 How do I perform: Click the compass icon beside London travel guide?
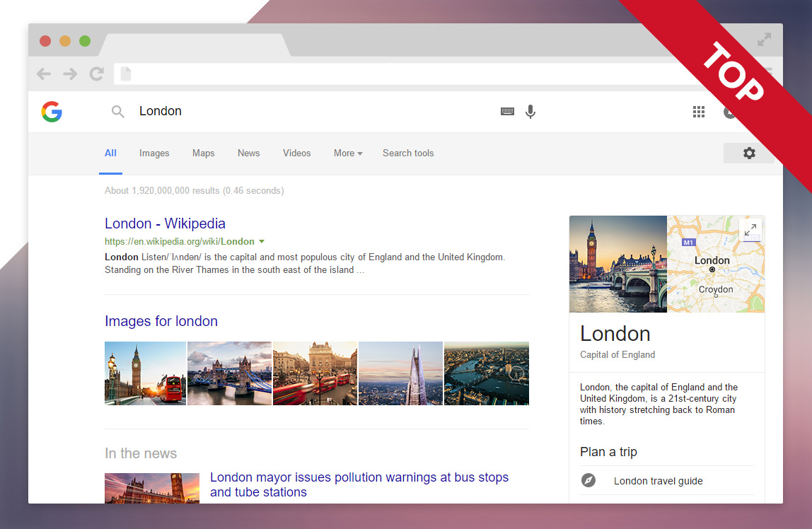point(588,480)
